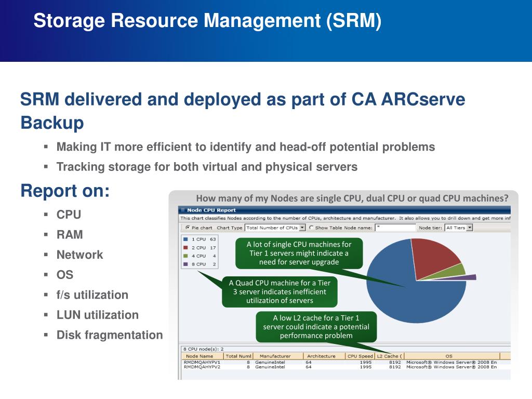Viewport: 532px width, 399px height.
Task: Click the 'RAM' bullet text
Action: pos(70,234)
